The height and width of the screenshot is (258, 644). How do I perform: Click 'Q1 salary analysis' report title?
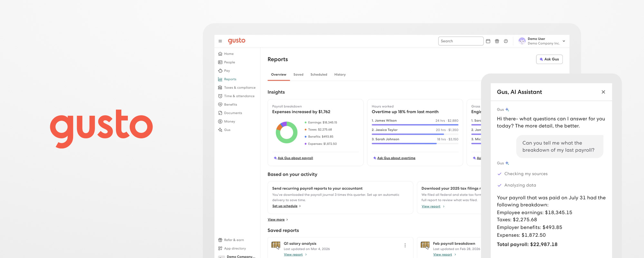pyautogui.click(x=300, y=243)
